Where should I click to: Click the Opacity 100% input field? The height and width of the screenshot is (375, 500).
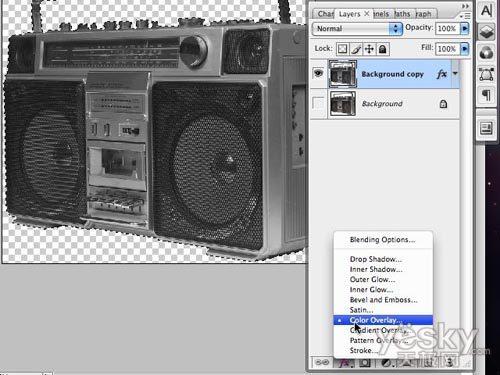coord(447,28)
